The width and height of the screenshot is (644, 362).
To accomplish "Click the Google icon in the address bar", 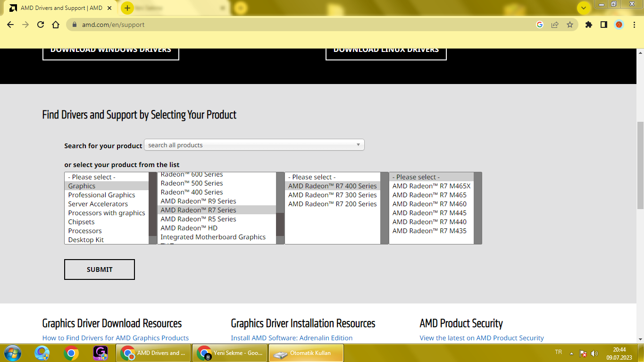I will click(x=540, y=25).
